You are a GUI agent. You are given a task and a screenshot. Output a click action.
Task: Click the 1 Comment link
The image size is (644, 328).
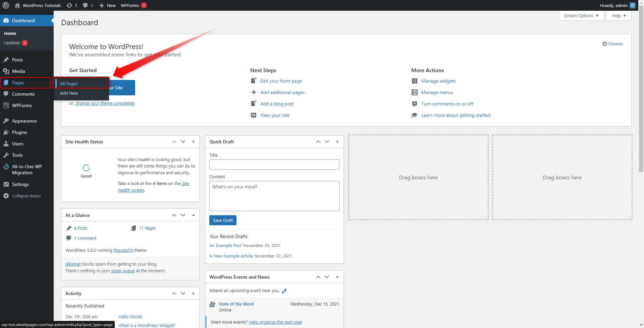tap(85, 238)
